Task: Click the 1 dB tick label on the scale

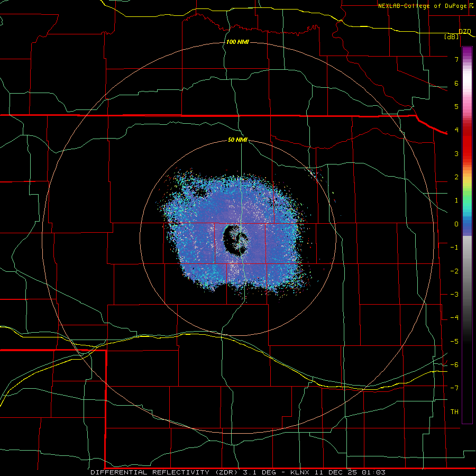Action: (456, 200)
